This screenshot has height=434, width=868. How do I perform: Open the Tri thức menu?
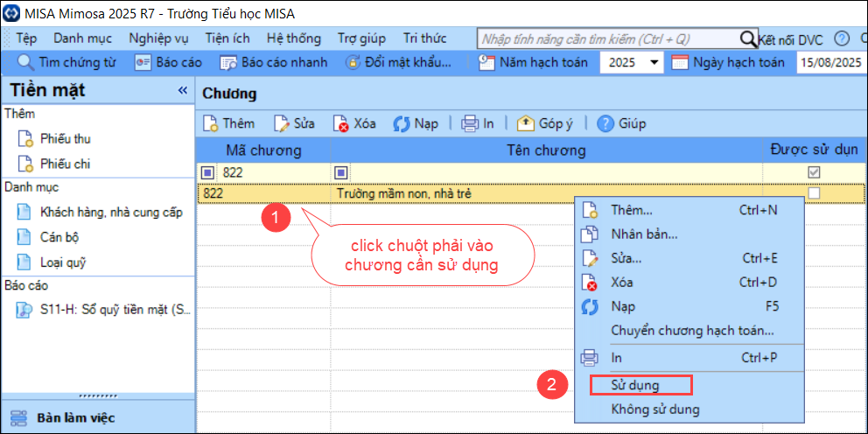(424, 38)
